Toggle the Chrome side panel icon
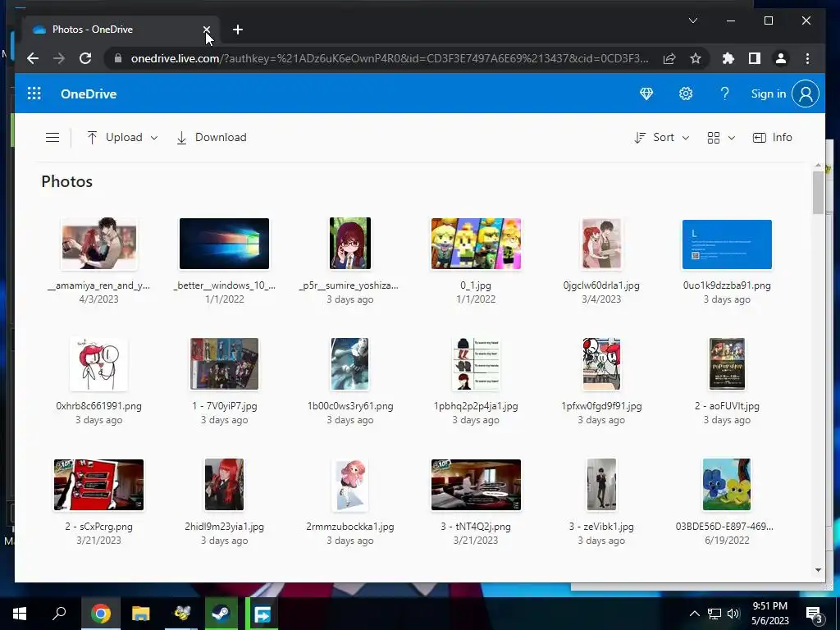 (x=755, y=58)
